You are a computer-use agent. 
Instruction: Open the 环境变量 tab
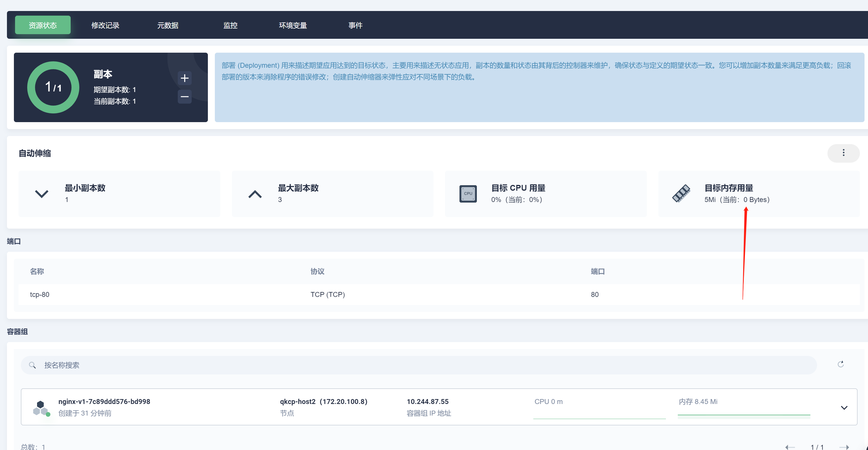click(x=293, y=25)
